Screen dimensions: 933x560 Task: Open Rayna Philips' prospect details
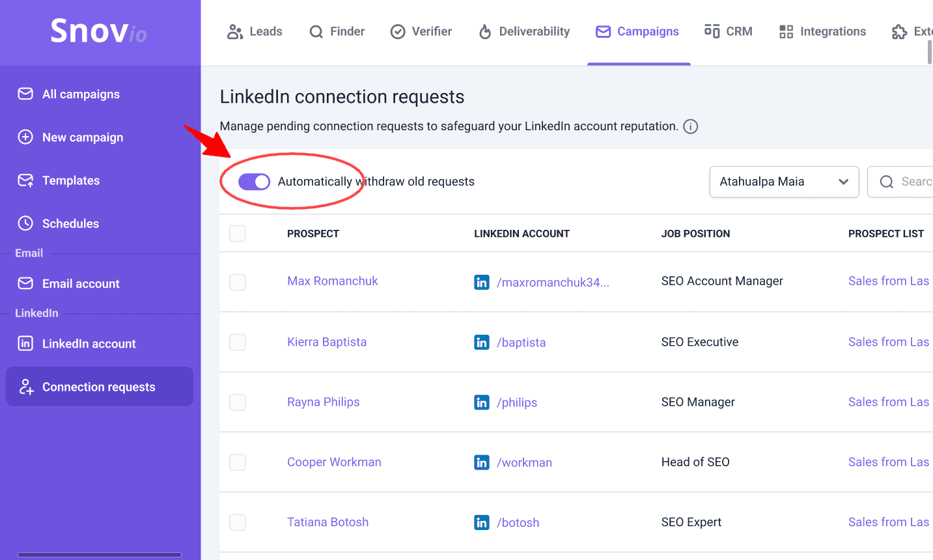point(323,402)
